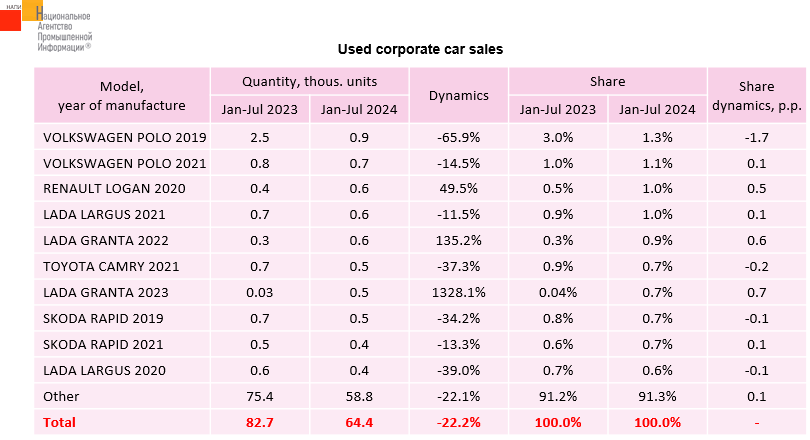Click the 'Other' row label
810x440 pixels.
click(x=61, y=396)
